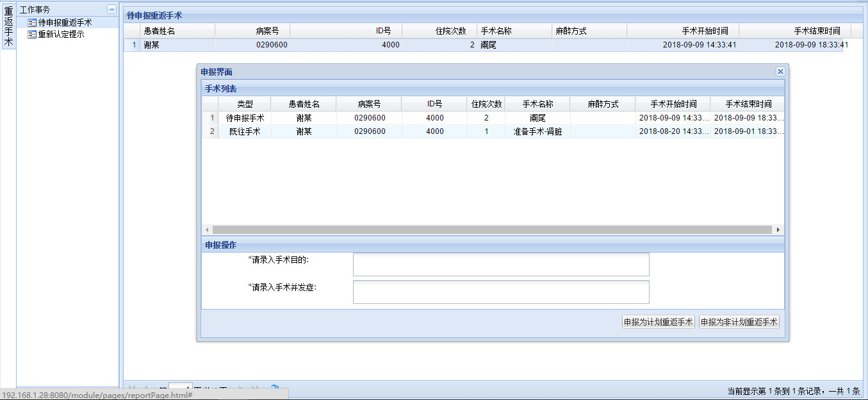This screenshot has width=868, height=400.
Task: Click the 申报为计划重返手术 button
Action: pos(658,322)
